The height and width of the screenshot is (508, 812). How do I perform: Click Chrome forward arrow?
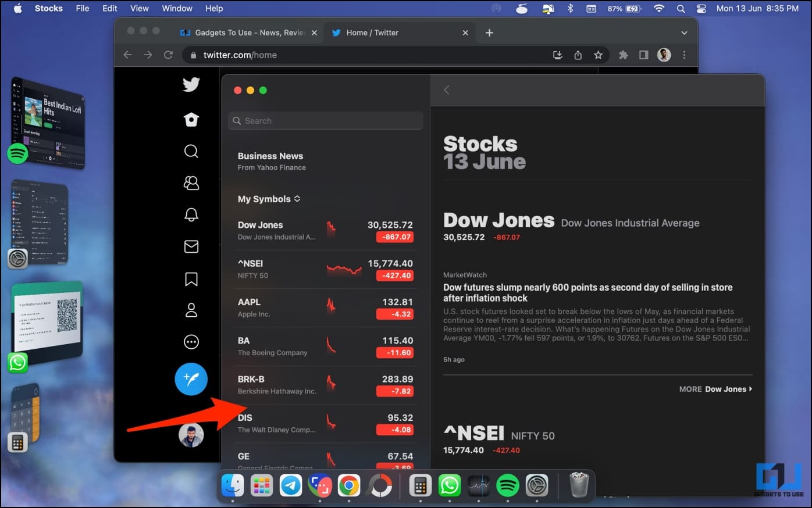pyautogui.click(x=148, y=55)
